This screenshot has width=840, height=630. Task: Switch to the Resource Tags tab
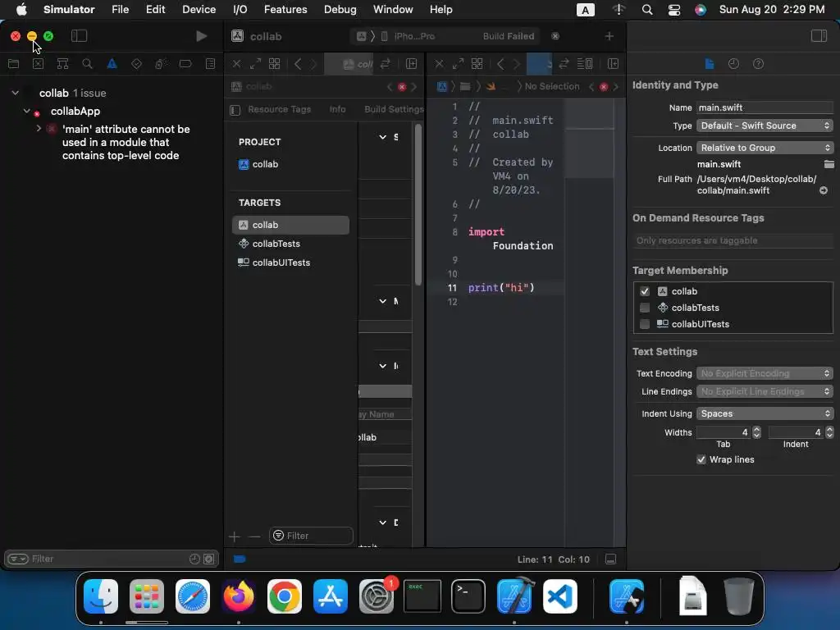point(279,109)
